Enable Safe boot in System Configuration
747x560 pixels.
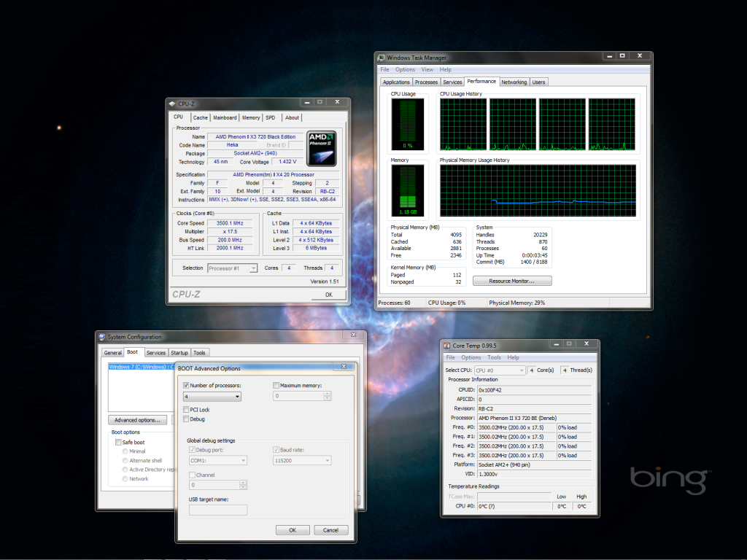click(x=118, y=443)
